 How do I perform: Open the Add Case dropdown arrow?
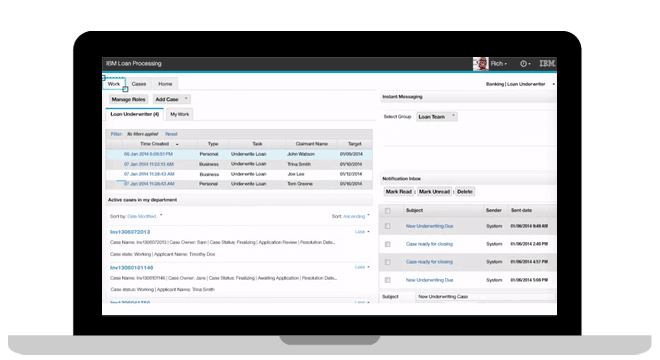click(186, 99)
